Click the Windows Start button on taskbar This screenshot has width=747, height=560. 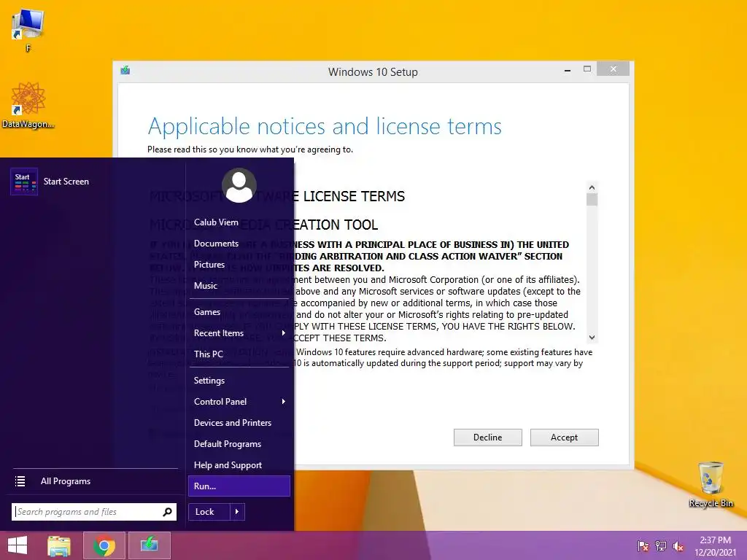coord(18,545)
